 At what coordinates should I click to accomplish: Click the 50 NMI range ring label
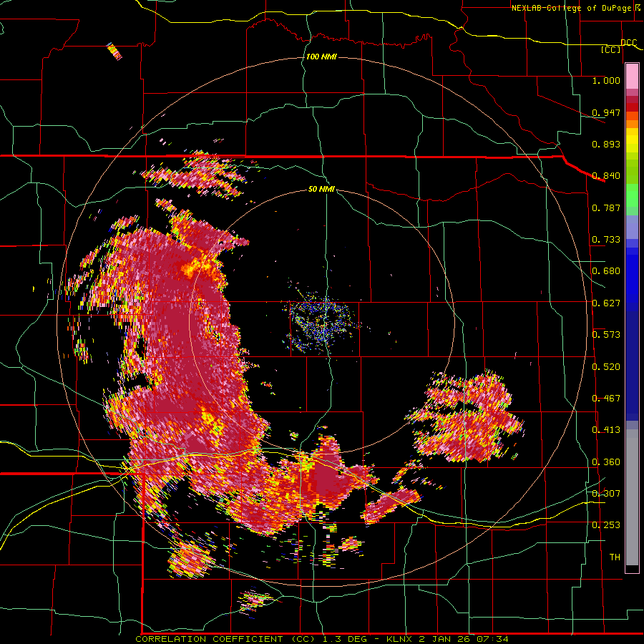pyautogui.click(x=321, y=189)
